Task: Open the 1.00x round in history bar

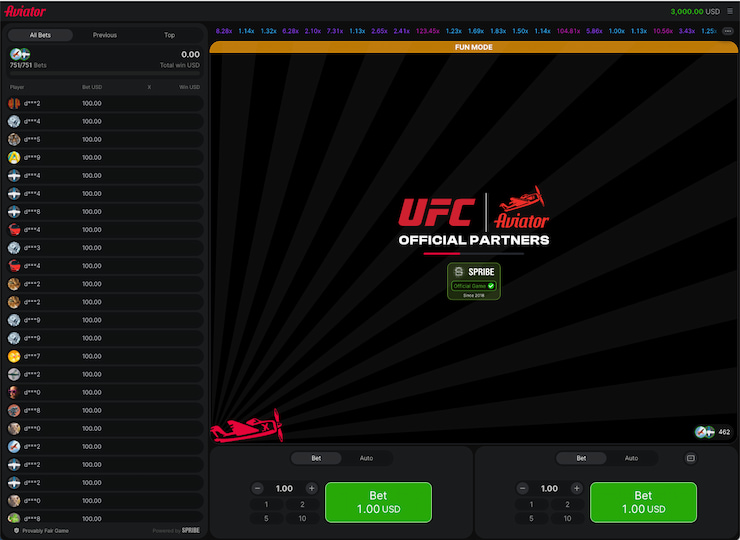Action: coord(616,31)
